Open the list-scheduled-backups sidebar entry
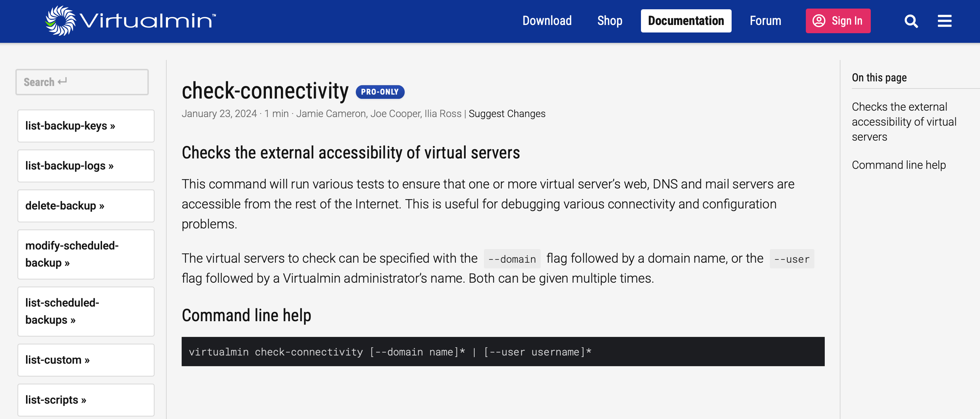This screenshot has height=419, width=980. point(86,311)
